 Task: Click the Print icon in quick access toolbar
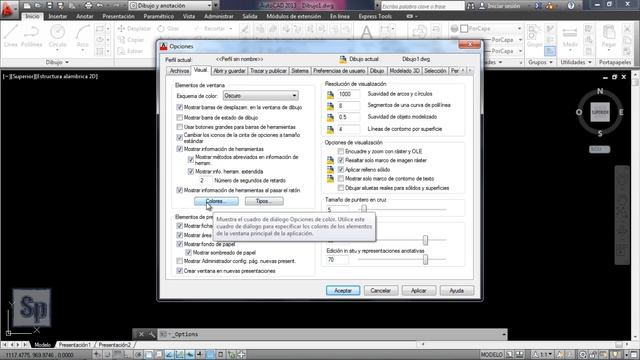click(x=88, y=6)
